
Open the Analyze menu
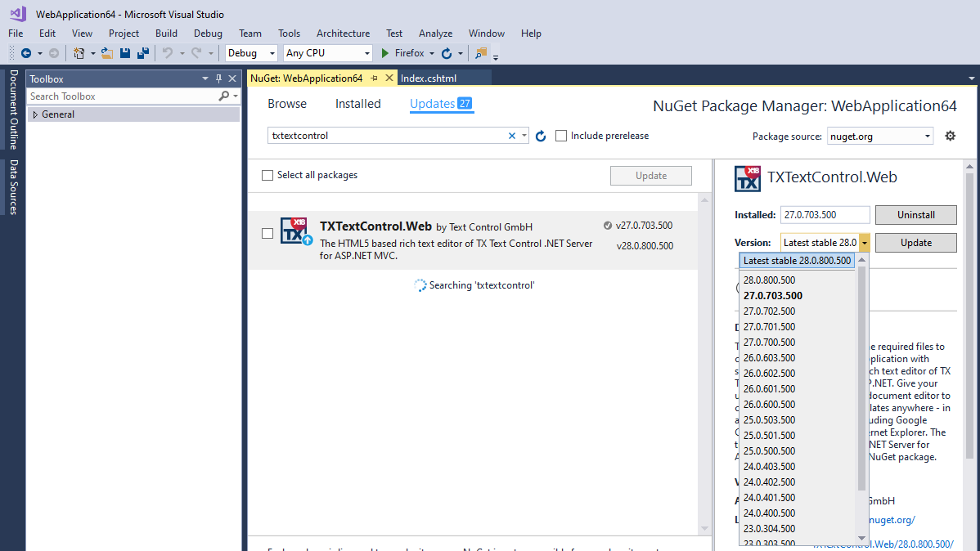click(436, 34)
